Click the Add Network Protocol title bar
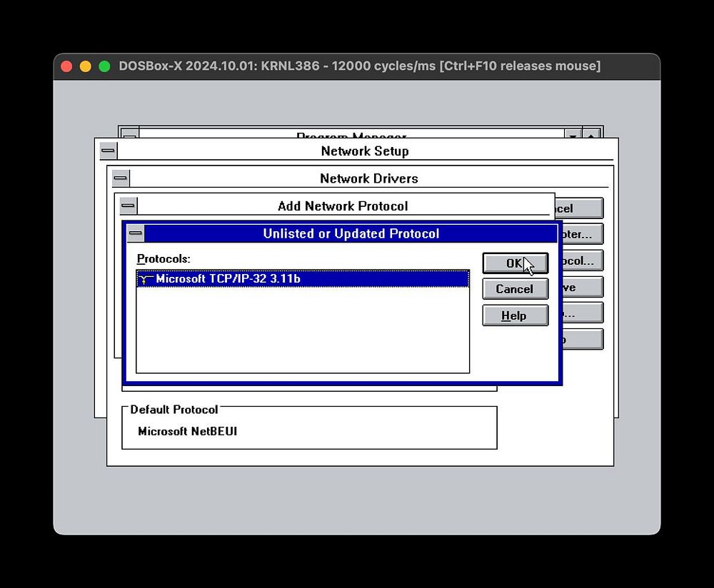The image size is (714, 588). pos(343,206)
